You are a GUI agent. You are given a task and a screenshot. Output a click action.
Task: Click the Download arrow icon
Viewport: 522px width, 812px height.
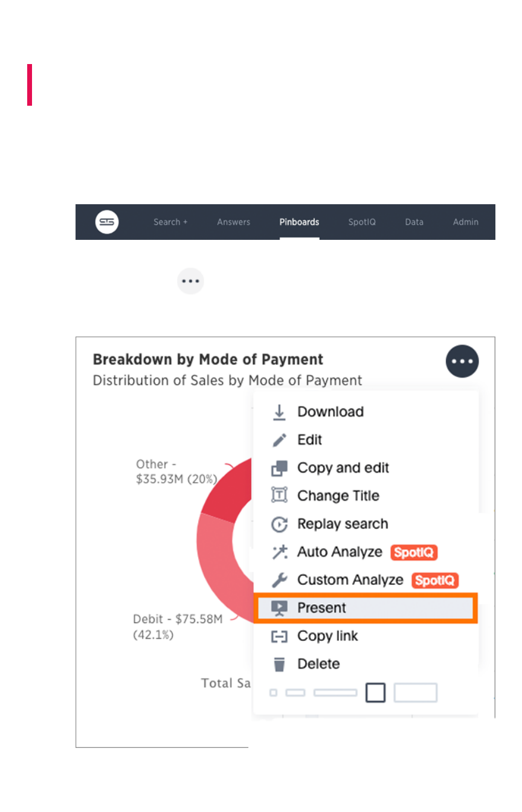(279, 412)
